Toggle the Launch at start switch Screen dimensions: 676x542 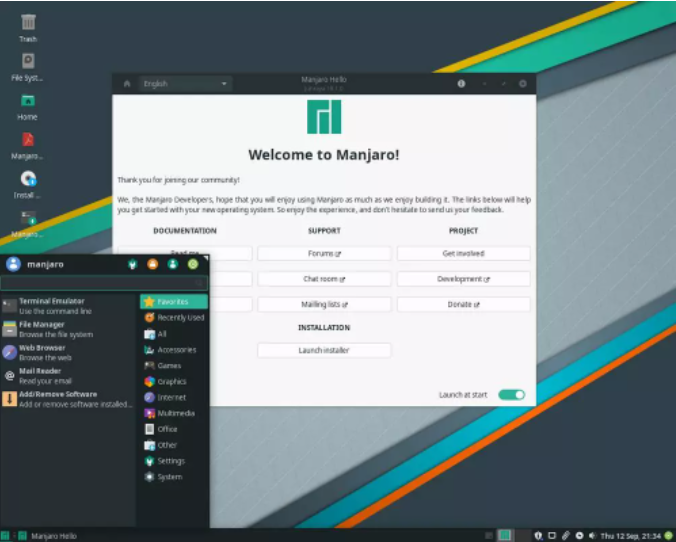[x=511, y=395]
